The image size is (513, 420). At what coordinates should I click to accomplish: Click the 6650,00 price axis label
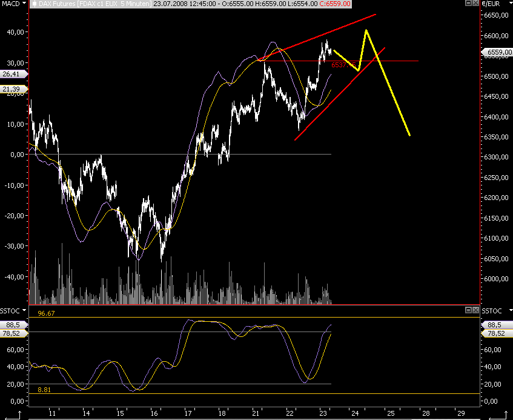click(496, 15)
